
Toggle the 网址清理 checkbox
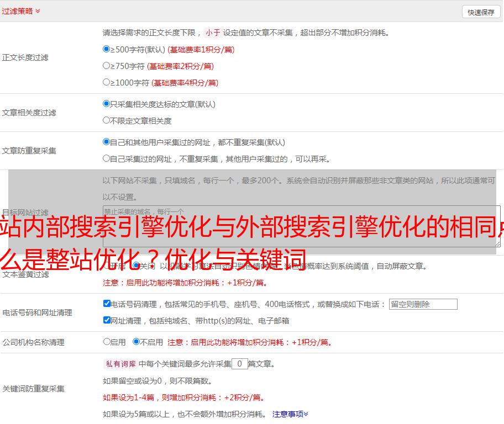pos(107,320)
